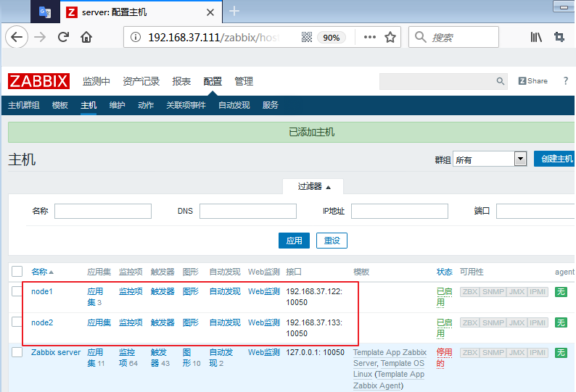576x392 pixels.
Task: Go to 自动发现 submenu
Action: coord(234,105)
